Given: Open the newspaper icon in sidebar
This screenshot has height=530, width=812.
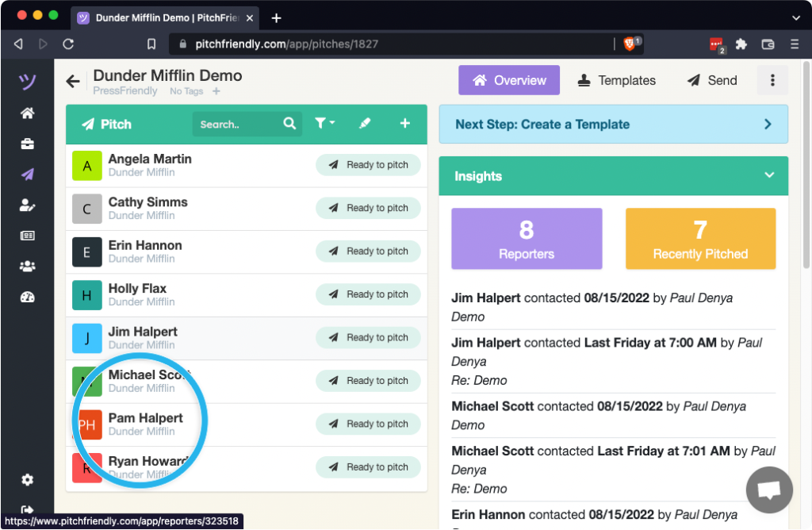Looking at the screenshot, I should (x=27, y=236).
